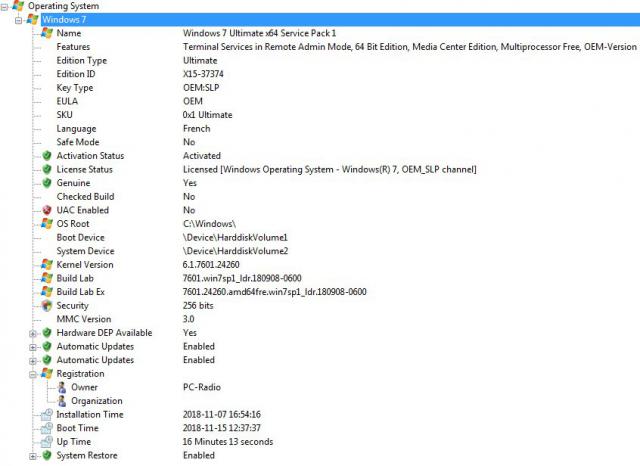Viewport: 640px width, 466px height.
Task: Select the MMC Version label
Action: point(84,319)
